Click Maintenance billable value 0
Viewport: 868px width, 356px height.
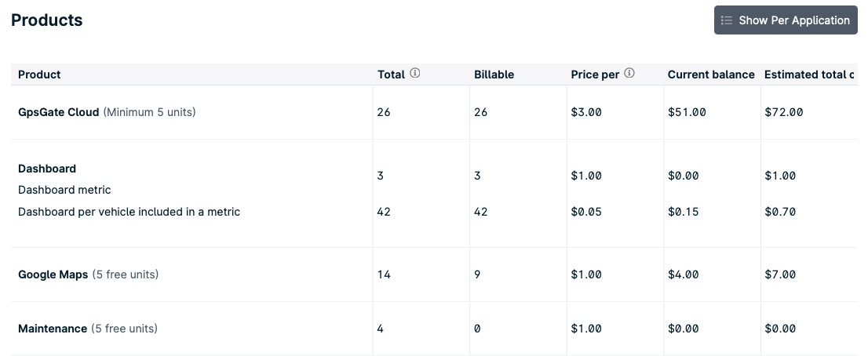(x=477, y=329)
